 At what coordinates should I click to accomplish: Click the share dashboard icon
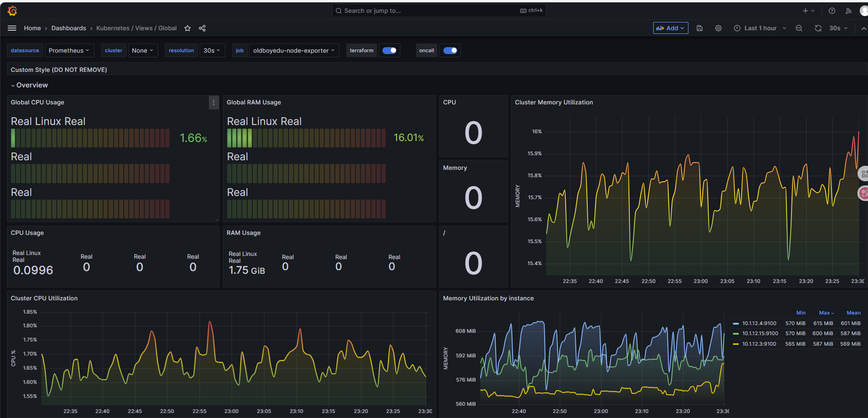[x=202, y=28]
